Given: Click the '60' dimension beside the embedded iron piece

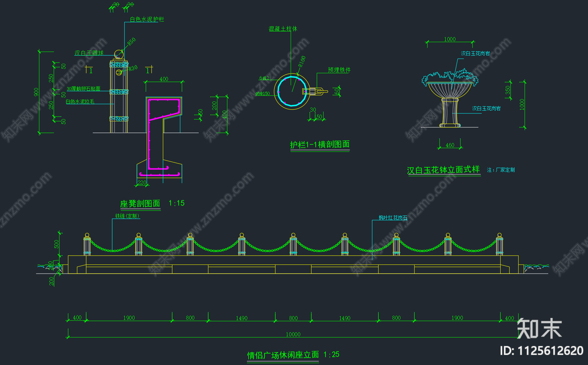Looking at the screenshot, I should pyautogui.click(x=337, y=91).
